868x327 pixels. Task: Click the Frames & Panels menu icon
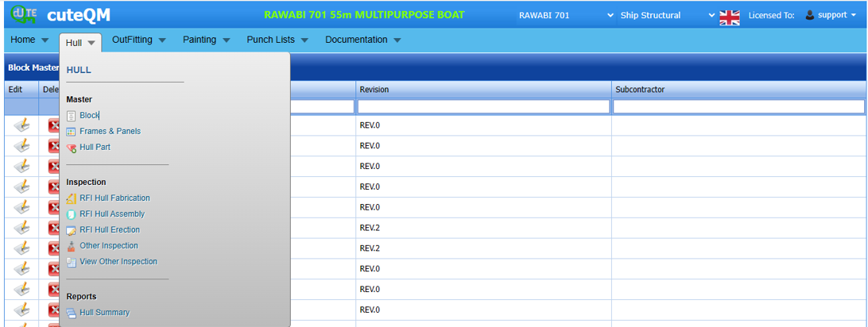[x=72, y=132]
